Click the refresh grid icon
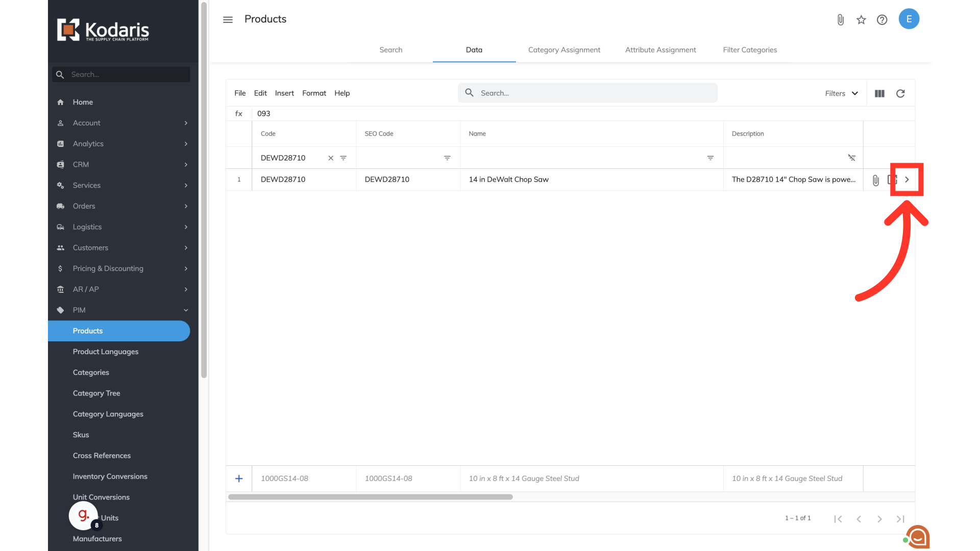The width and height of the screenshot is (980, 551). click(900, 93)
